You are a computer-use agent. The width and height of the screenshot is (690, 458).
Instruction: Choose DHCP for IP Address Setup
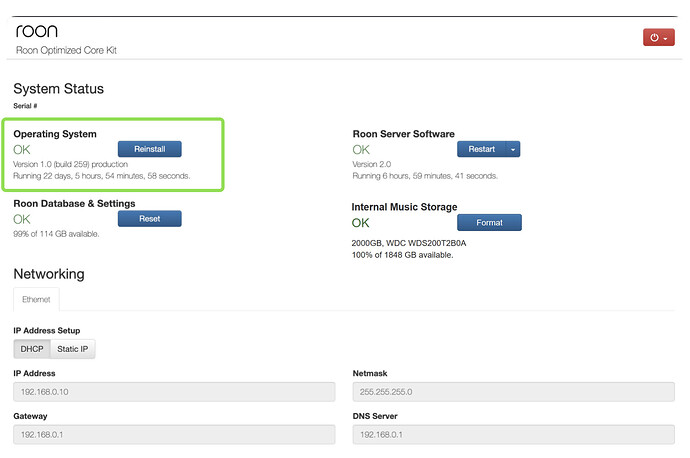point(32,349)
